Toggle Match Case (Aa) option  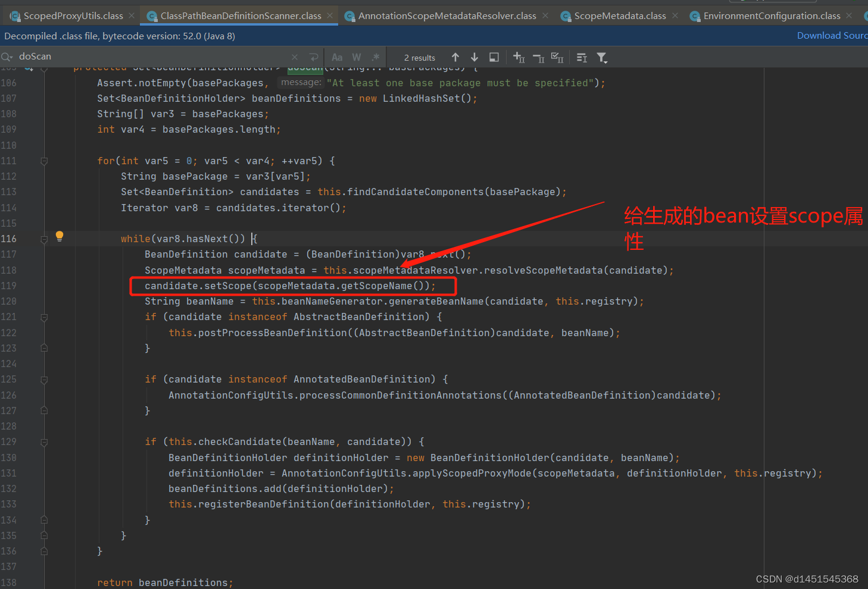point(337,57)
